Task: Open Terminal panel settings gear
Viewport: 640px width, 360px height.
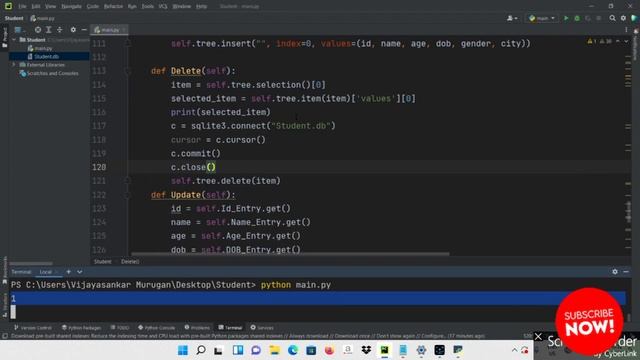Action: tap(615, 271)
